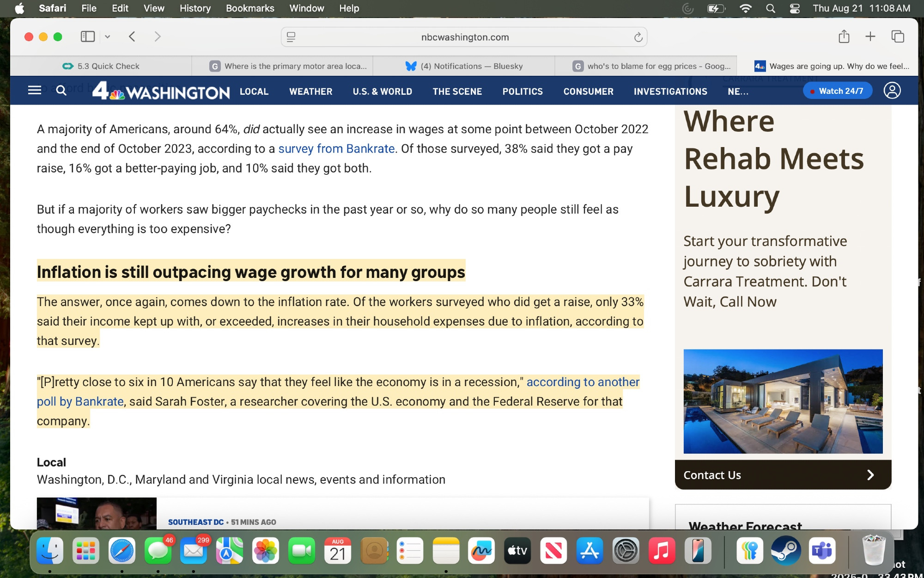This screenshot has height=578, width=924.
Task: Show the tab overview grid
Action: click(x=898, y=37)
